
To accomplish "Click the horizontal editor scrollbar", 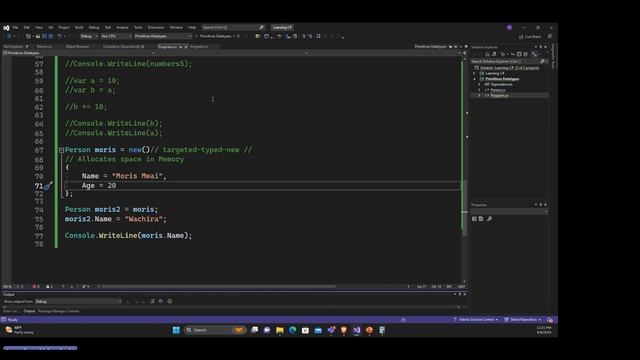I will (218, 287).
